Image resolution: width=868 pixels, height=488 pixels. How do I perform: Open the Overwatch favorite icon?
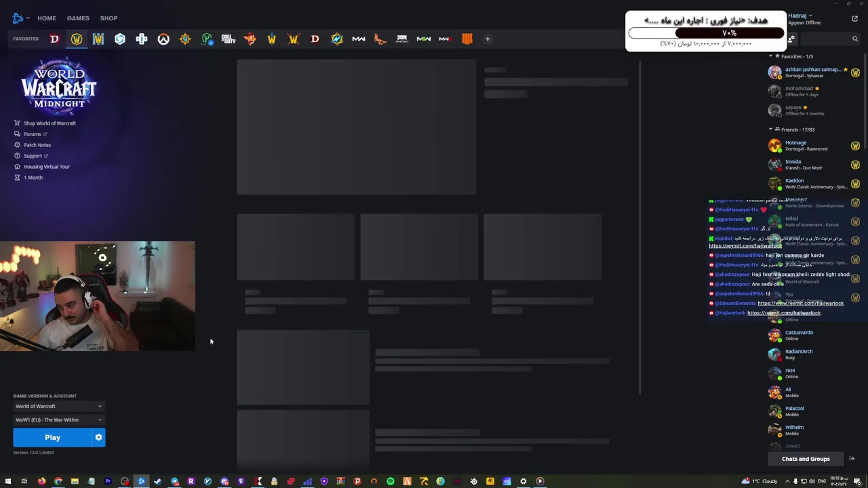tap(163, 39)
